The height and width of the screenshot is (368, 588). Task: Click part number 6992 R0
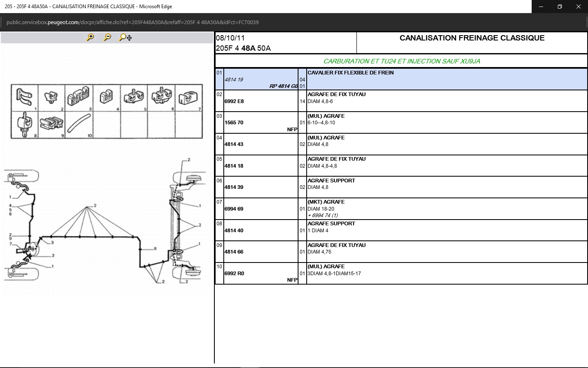tap(234, 274)
